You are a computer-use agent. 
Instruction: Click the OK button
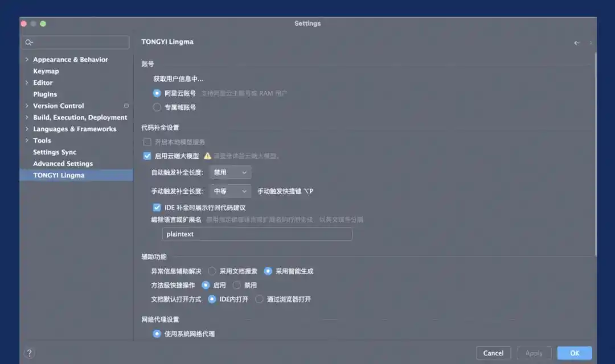point(574,353)
